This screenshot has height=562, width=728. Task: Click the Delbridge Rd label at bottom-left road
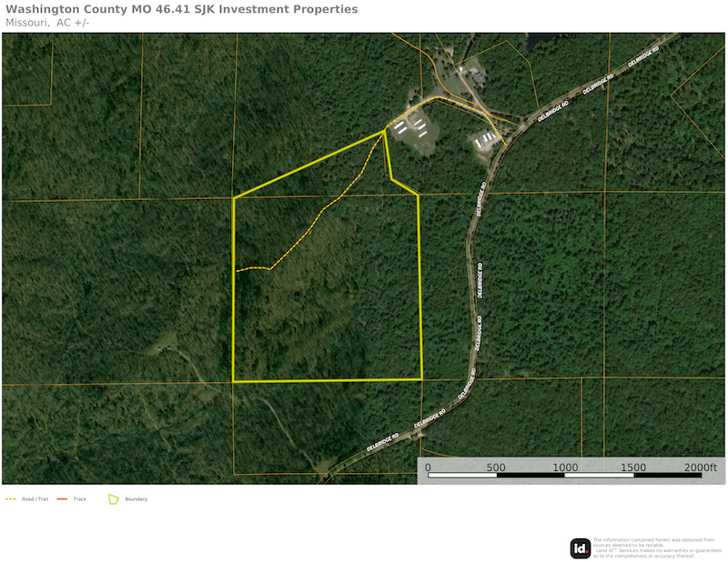[x=383, y=445]
